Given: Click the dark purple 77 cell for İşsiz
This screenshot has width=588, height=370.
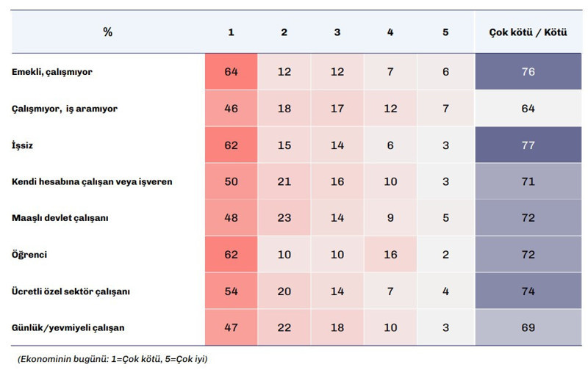Looking at the screenshot, I should [x=527, y=145].
